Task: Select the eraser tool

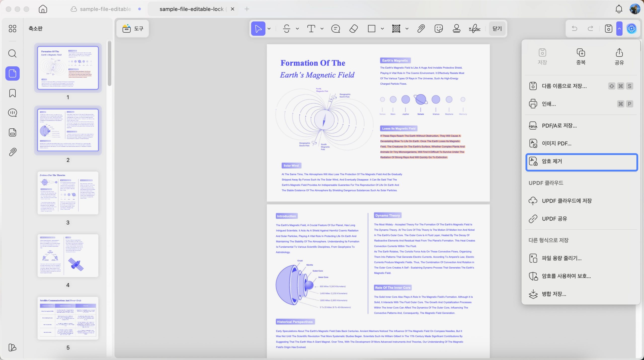Action: click(354, 29)
